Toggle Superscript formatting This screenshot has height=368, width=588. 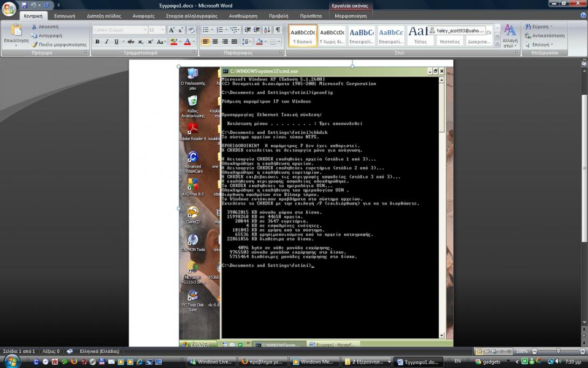150,42
